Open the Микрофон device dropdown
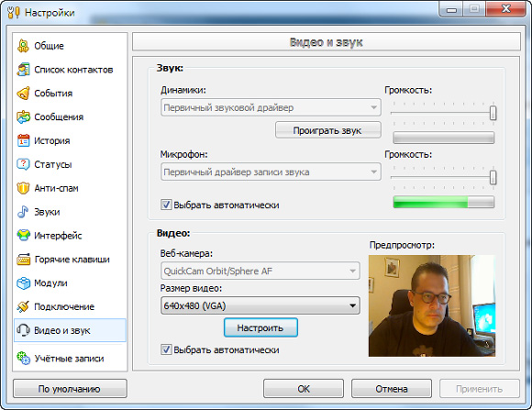 pyautogui.click(x=271, y=172)
